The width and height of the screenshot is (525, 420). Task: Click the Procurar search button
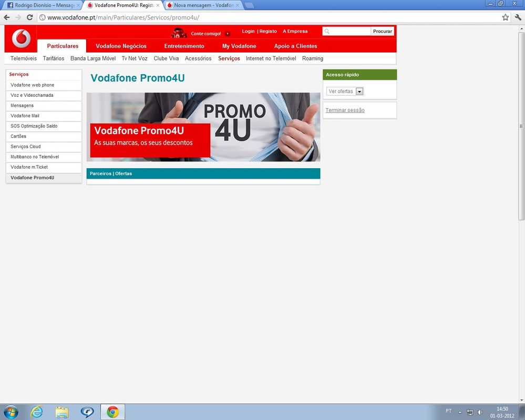click(x=382, y=31)
